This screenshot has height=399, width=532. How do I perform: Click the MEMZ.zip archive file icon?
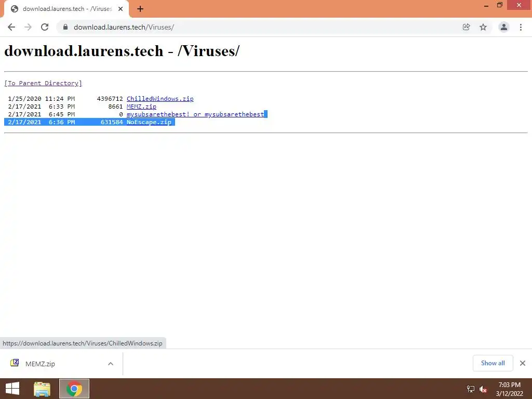point(15,363)
